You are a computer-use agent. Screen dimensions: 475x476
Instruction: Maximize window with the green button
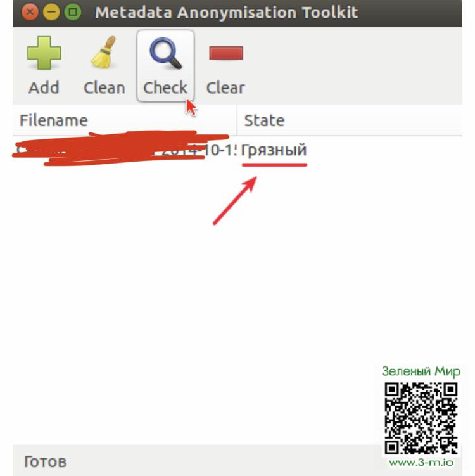73,13
